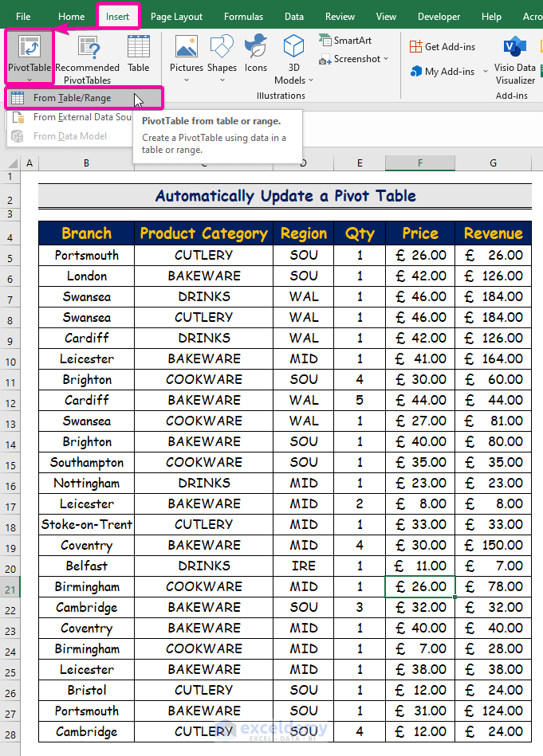This screenshot has width=543, height=756.
Task: Select the '£ 150.00' revenue cell
Action: click(493, 546)
